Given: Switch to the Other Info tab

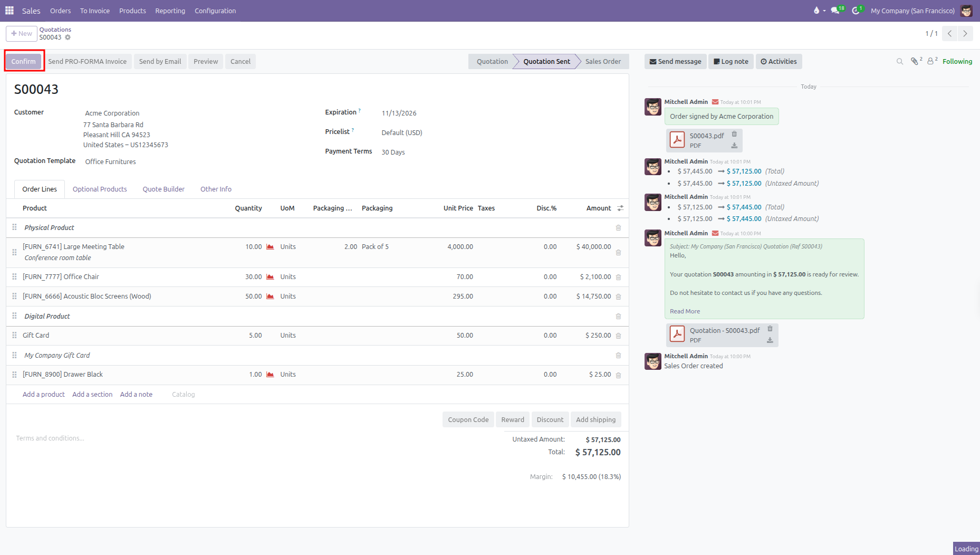Looking at the screenshot, I should coord(216,189).
